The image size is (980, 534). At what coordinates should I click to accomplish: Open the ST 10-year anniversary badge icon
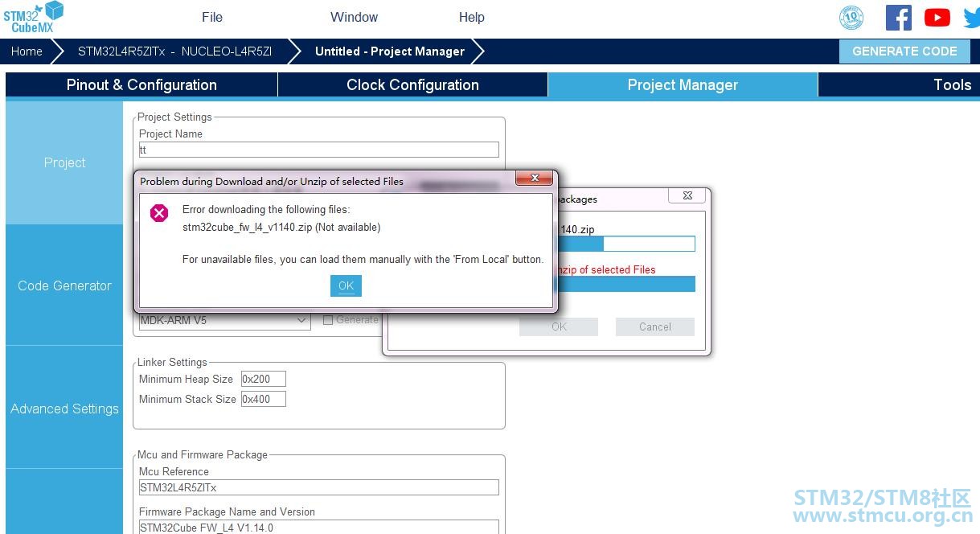pyautogui.click(x=851, y=18)
